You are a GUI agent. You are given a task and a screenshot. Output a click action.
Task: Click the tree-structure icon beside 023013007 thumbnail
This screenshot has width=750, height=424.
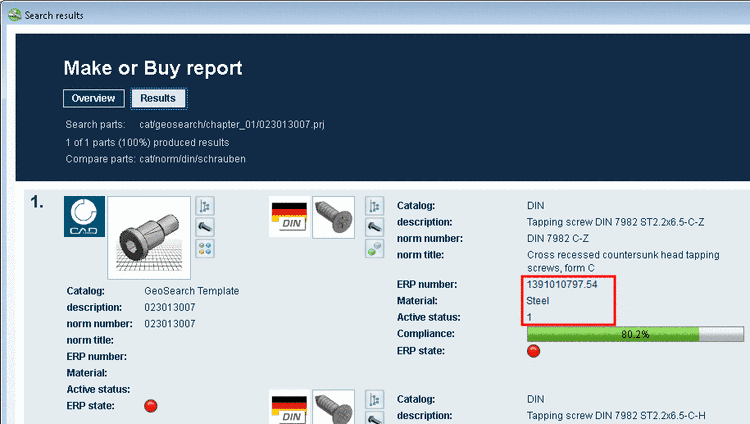tap(205, 206)
